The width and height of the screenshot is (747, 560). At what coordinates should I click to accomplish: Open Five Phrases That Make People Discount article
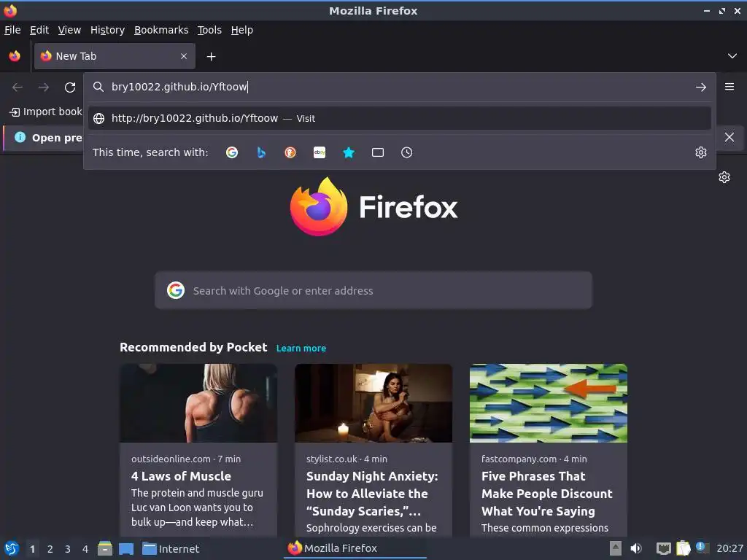547,494
